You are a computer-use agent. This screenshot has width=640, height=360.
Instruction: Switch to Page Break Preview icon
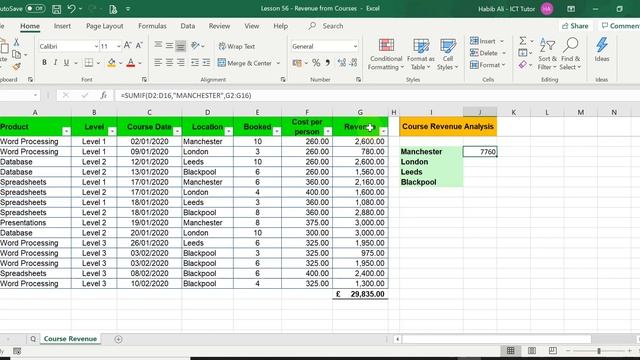[553, 351]
